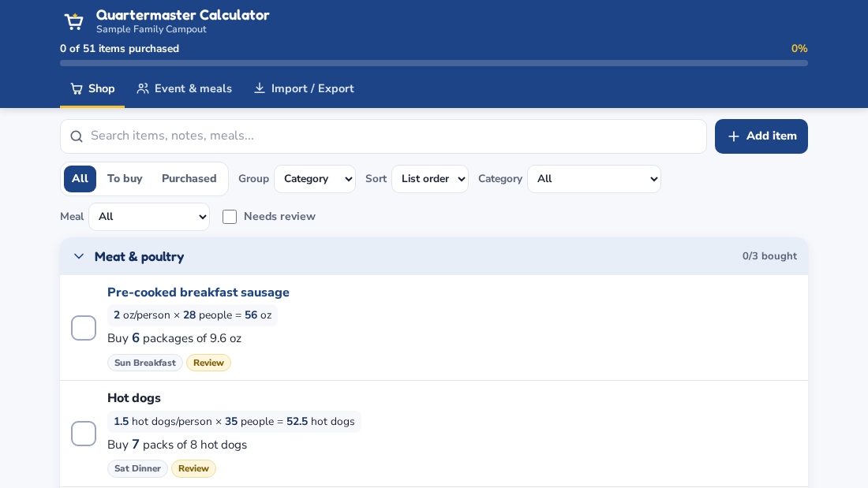Open the Meal filter dropdown
Screen dimensions: 868x488
point(149,217)
